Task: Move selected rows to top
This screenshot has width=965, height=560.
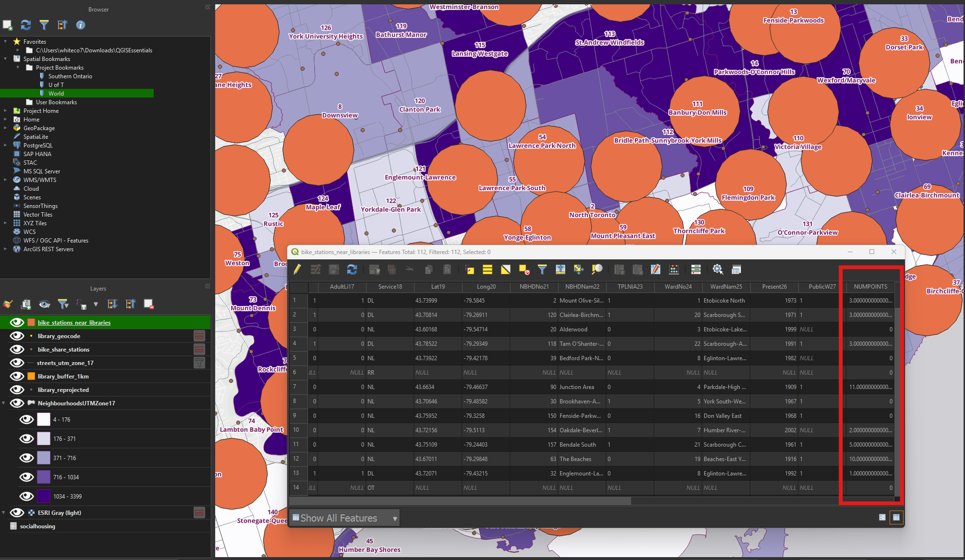Action: pos(561,269)
